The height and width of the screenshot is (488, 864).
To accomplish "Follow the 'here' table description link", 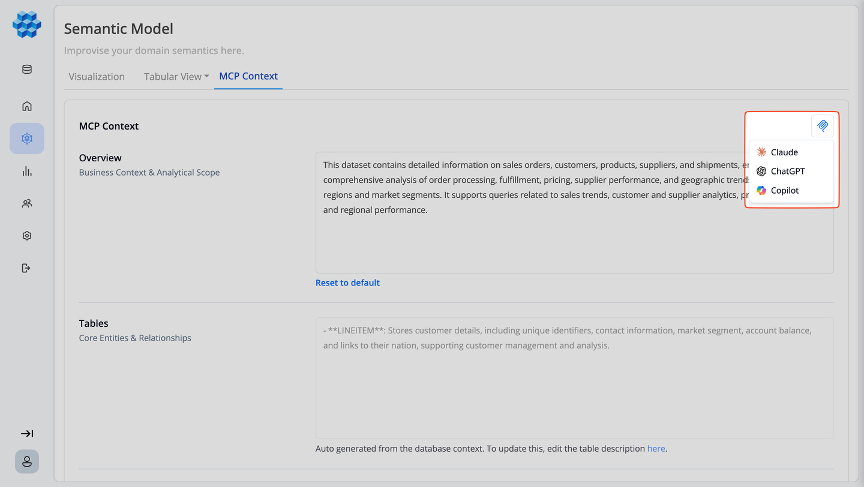I will click(655, 449).
